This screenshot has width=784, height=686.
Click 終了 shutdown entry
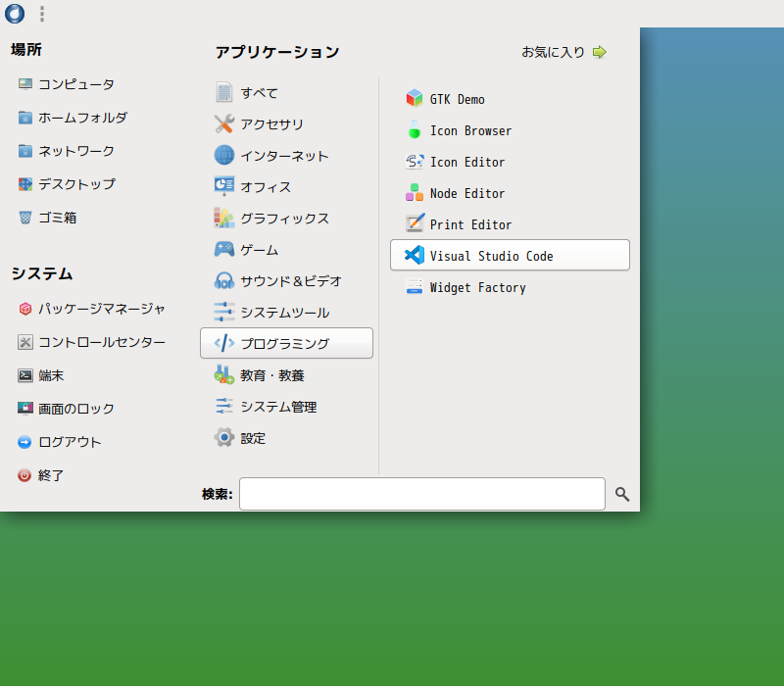click(x=41, y=475)
